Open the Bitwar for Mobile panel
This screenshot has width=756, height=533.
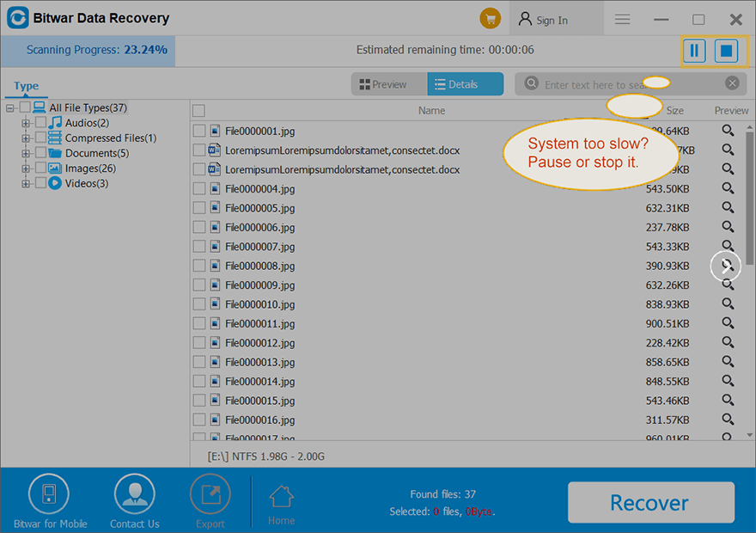tap(49, 493)
